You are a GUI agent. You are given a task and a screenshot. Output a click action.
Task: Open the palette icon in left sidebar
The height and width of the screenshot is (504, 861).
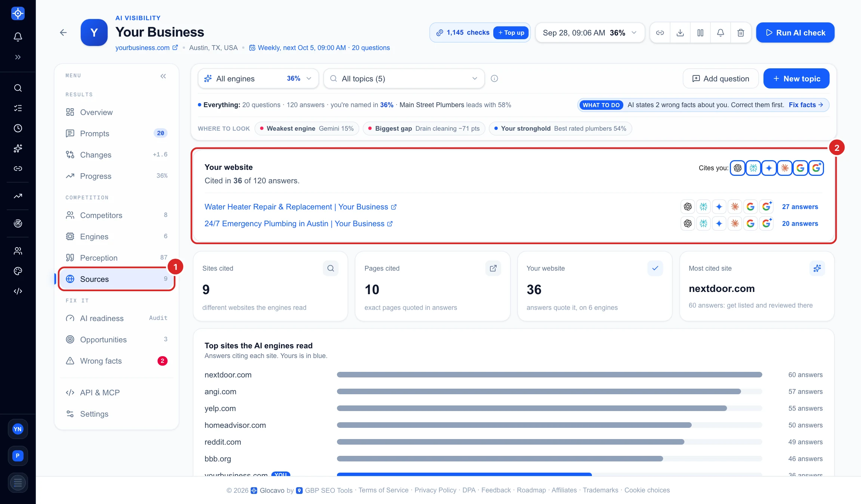tap(18, 271)
